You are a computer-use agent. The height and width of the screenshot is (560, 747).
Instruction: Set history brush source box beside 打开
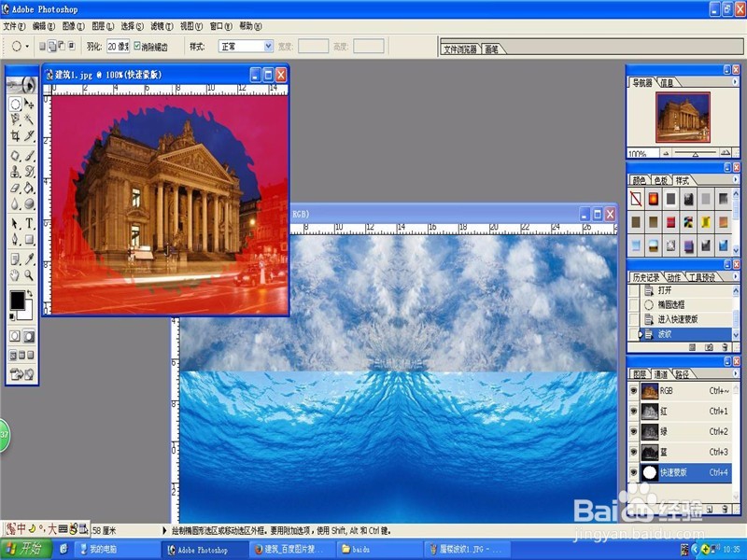point(634,290)
